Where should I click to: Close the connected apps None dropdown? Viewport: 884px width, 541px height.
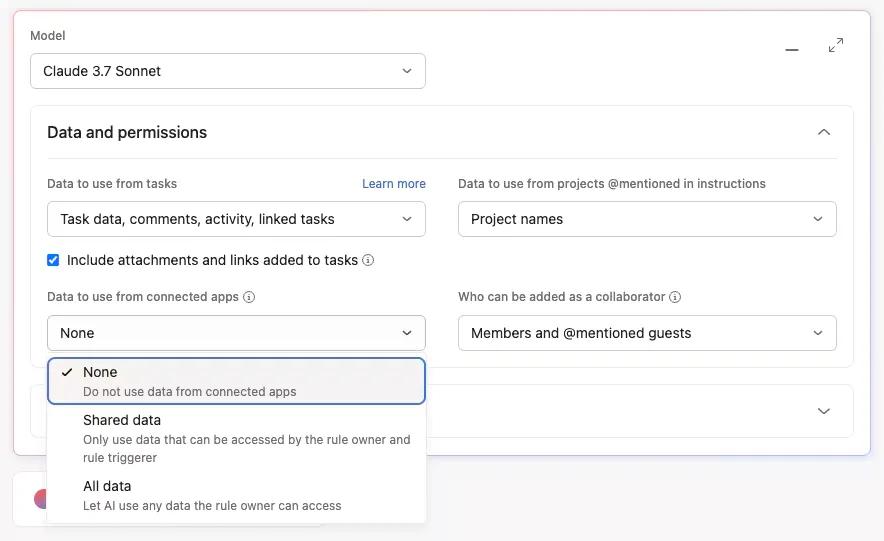[x=236, y=333]
